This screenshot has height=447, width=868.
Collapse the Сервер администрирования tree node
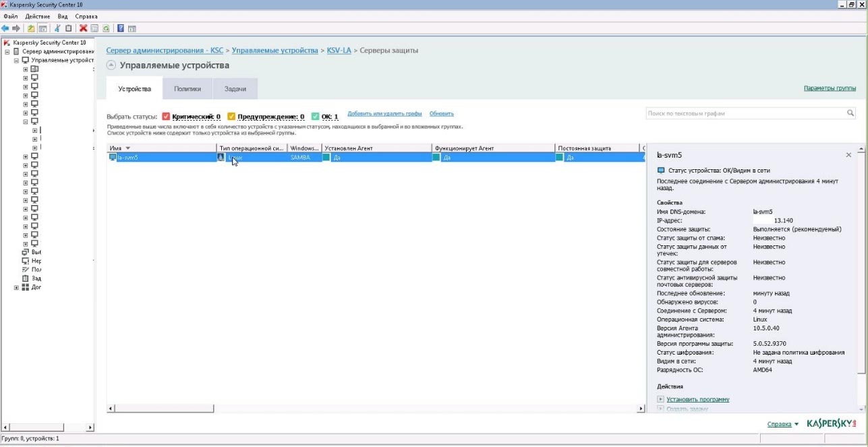(x=7, y=51)
